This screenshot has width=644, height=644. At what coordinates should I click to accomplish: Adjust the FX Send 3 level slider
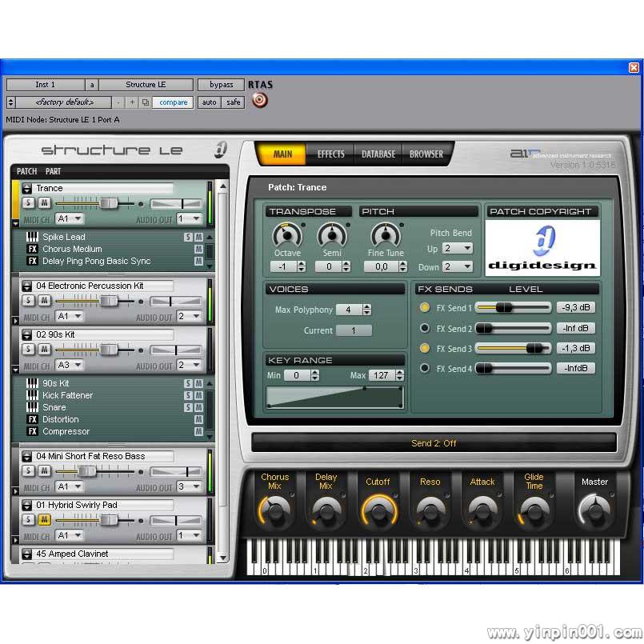534,348
